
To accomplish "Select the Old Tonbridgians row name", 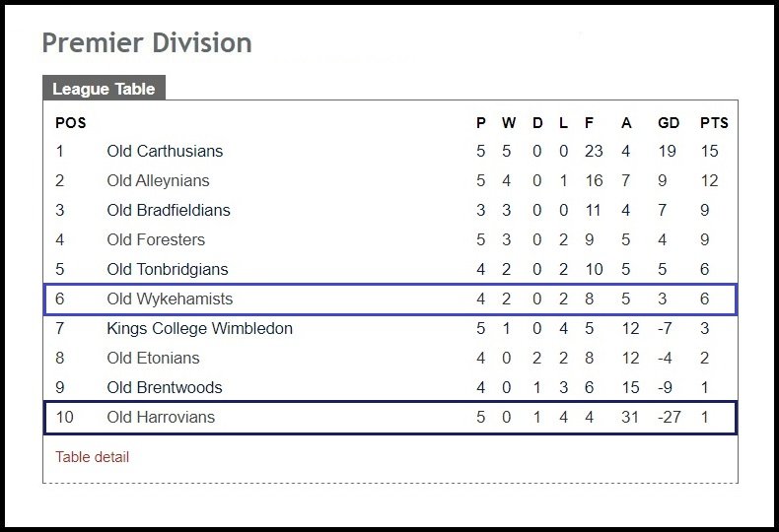I will point(167,269).
